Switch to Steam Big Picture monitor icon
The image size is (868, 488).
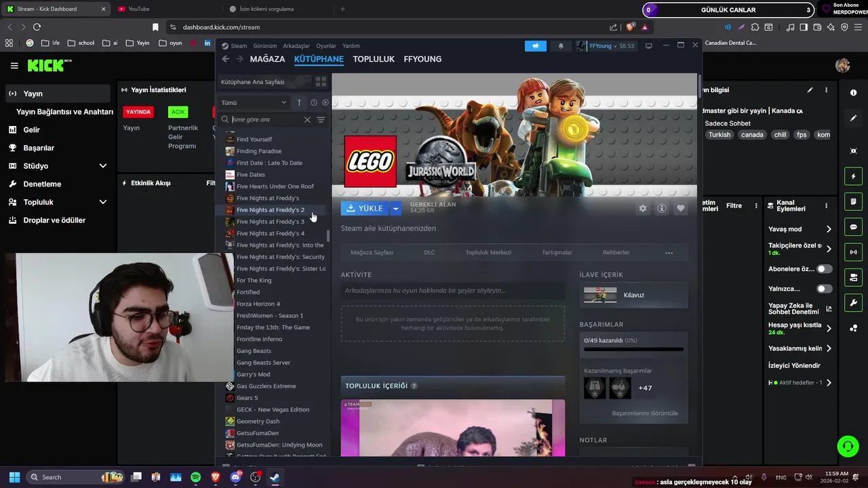coord(648,46)
